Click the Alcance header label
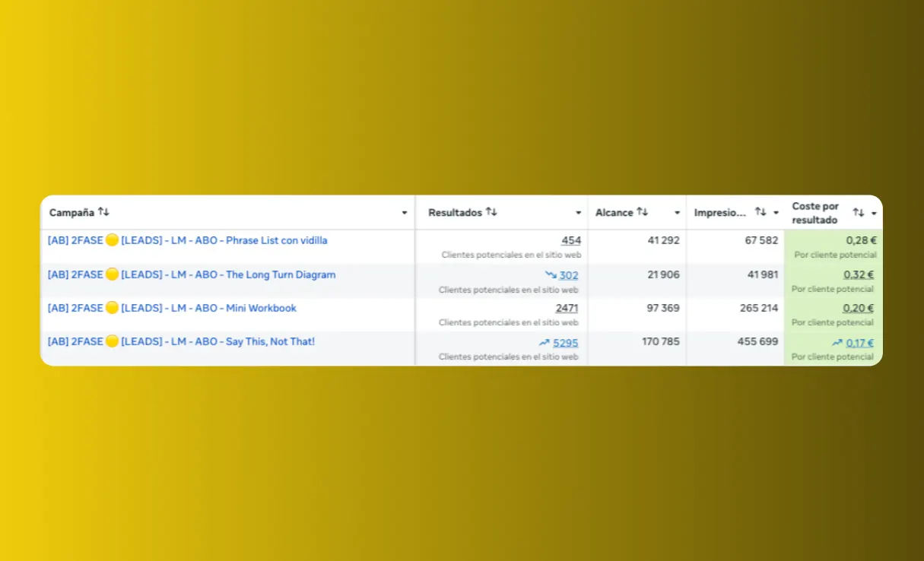The image size is (924, 561). coord(614,213)
